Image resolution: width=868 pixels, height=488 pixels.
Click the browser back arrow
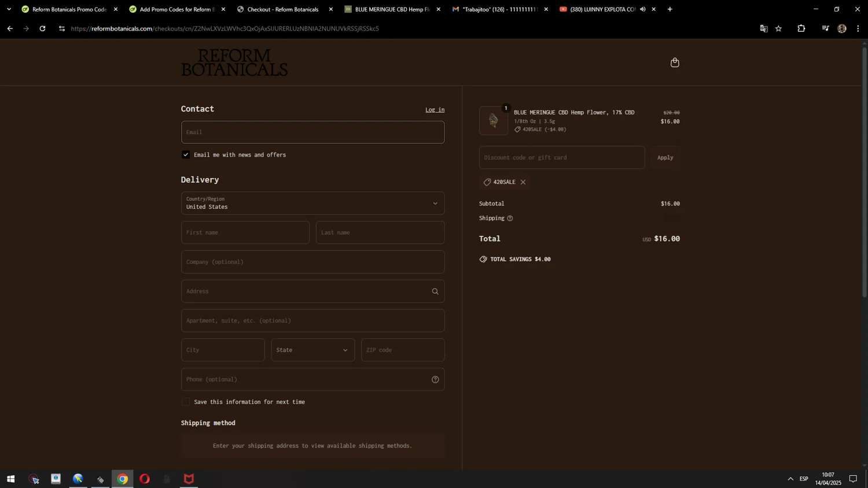click(x=10, y=28)
